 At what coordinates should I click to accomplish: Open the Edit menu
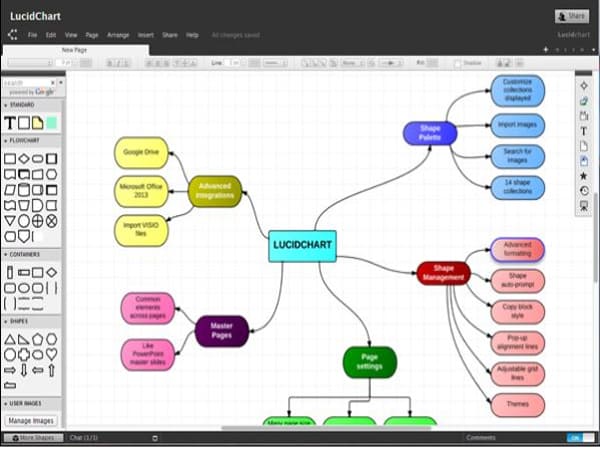click(x=51, y=35)
